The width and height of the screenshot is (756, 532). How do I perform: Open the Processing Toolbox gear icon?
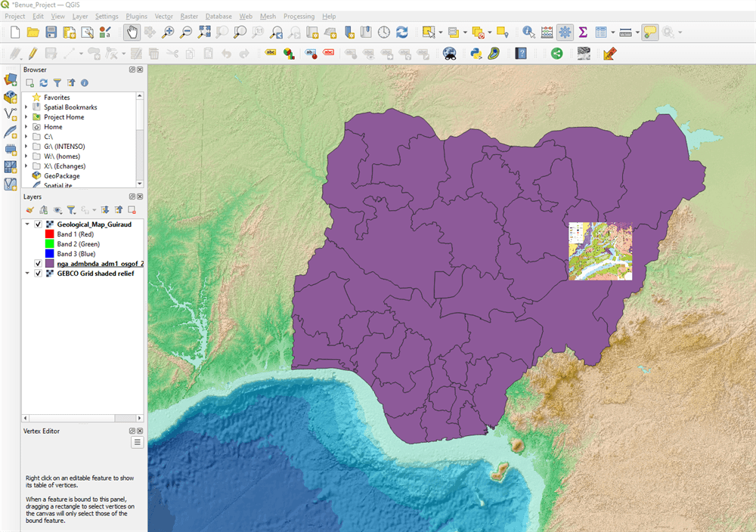tap(565, 32)
